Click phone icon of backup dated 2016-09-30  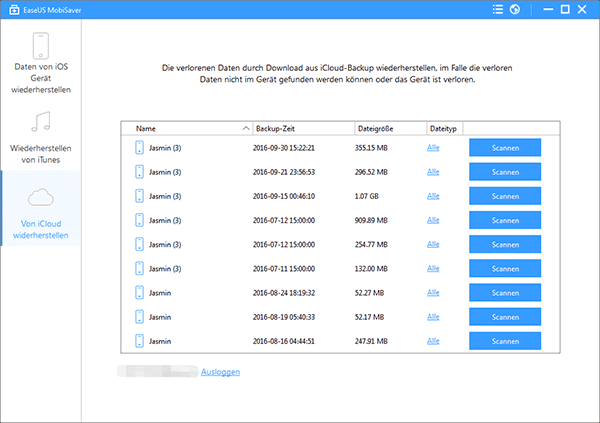coord(139,147)
